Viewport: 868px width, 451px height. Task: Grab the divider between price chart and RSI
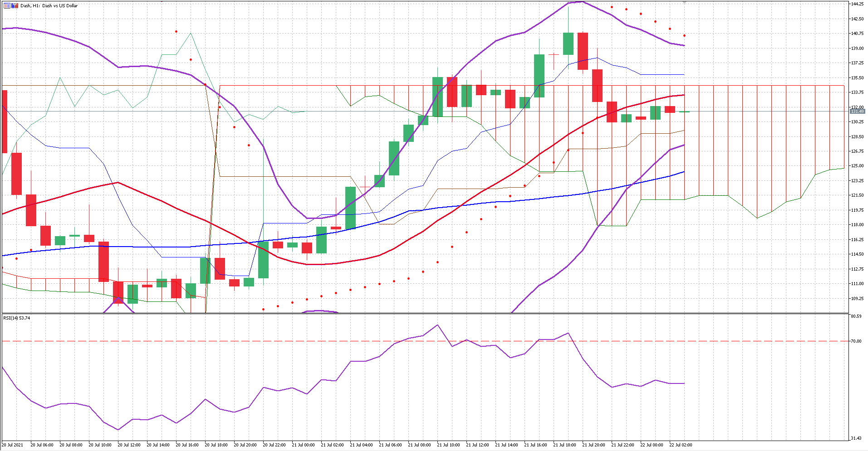(425, 314)
